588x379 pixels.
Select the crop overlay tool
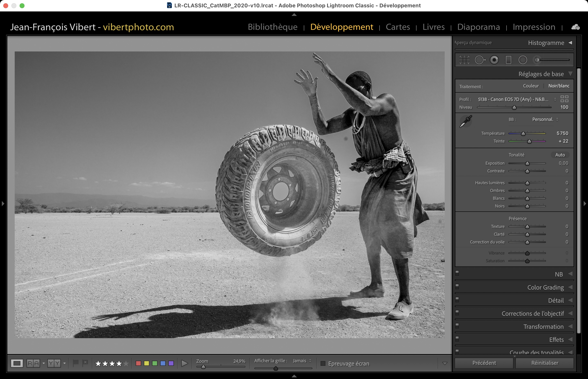click(x=464, y=60)
